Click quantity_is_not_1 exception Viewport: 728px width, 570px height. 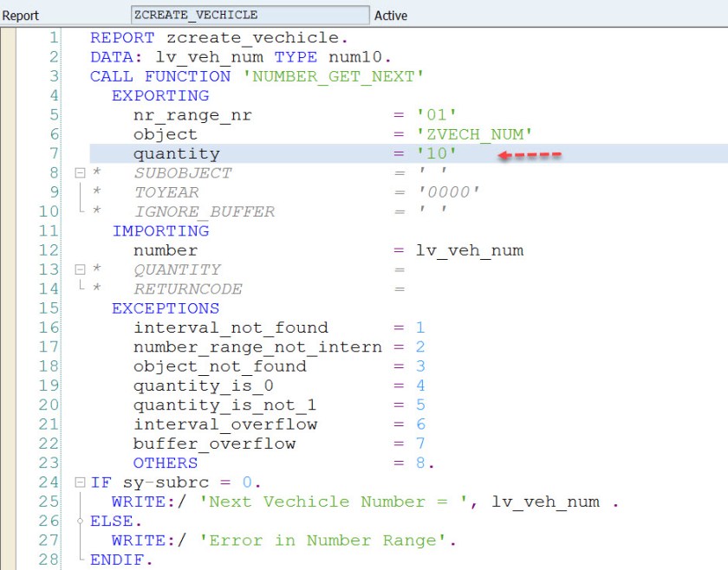point(225,405)
